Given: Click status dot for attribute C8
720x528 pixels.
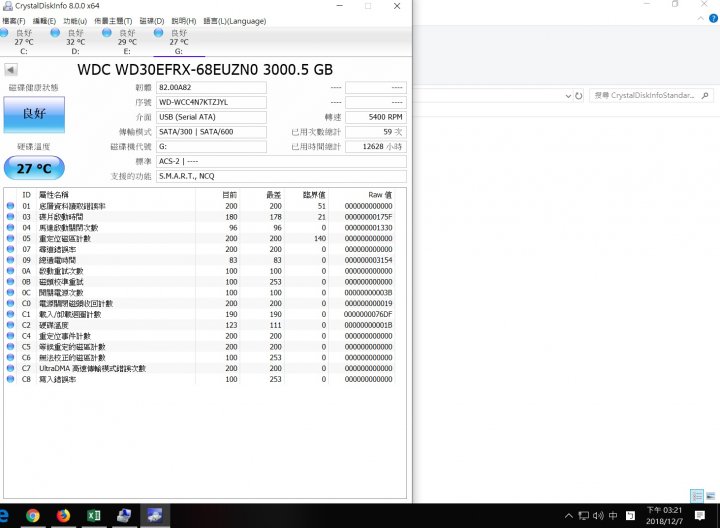Looking at the screenshot, I should tap(11, 379).
